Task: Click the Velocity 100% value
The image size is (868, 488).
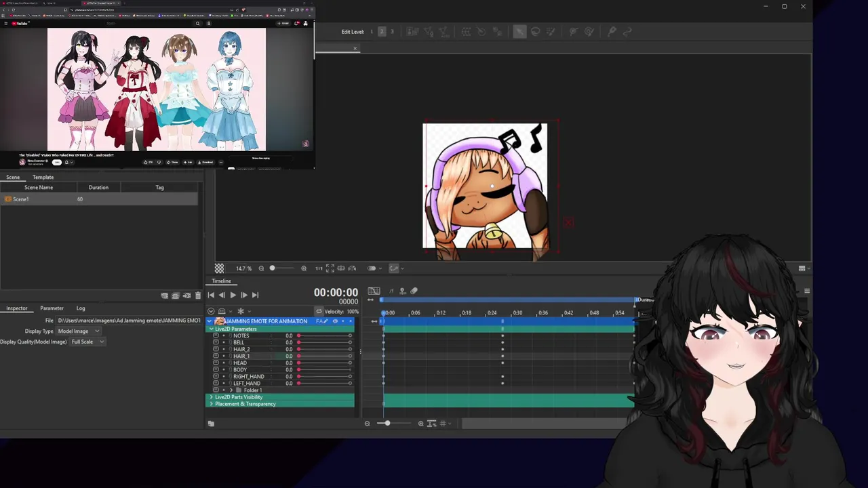Action: [x=353, y=312]
